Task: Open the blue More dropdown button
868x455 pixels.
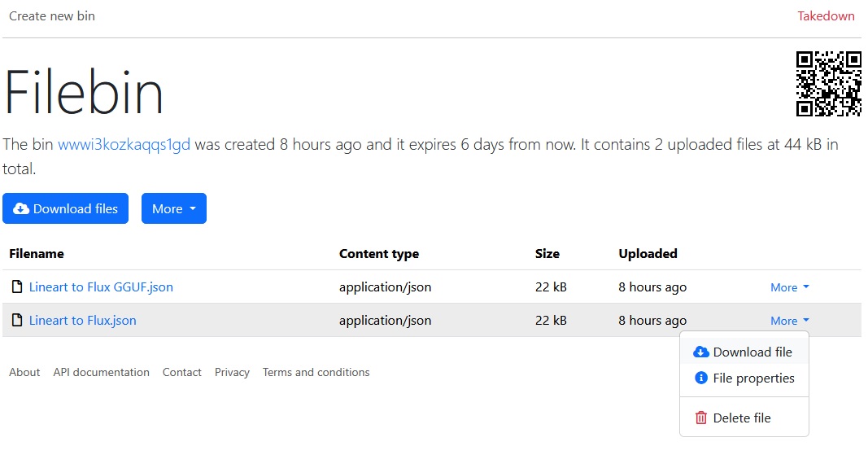Action: pos(174,208)
